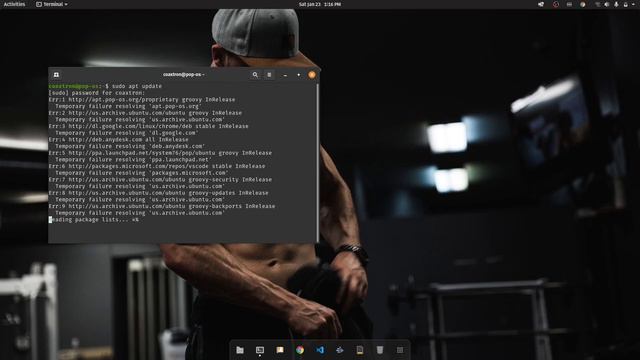640x360 pixels.
Task: Open the blue-gray app after VS Code in dock
Action: (x=340, y=350)
